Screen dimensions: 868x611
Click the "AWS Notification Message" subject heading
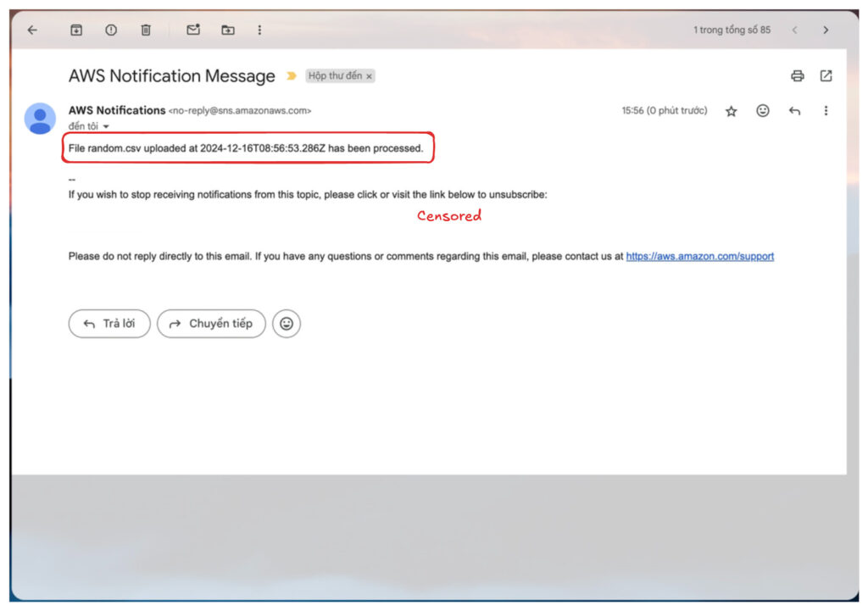(171, 75)
